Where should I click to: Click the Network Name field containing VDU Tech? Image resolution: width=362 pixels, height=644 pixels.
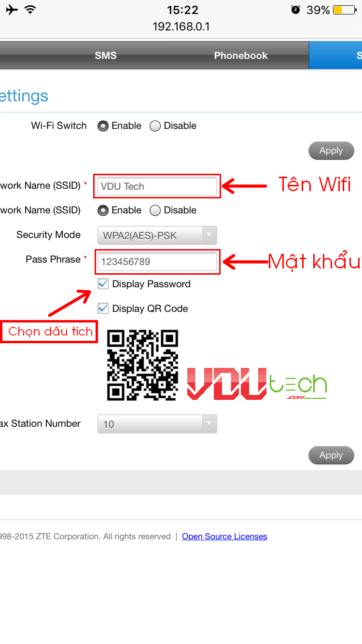(x=157, y=186)
